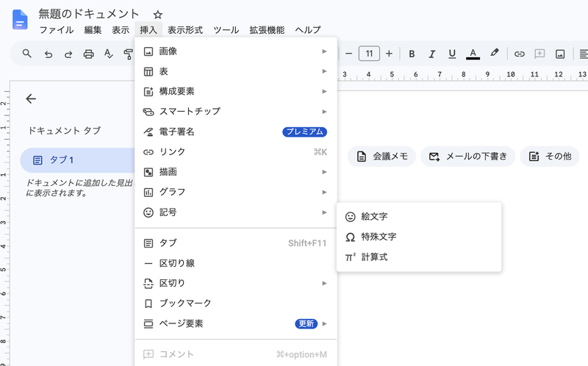This screenshot has height=366, width=588.
Task: Expand the スマートチップ submenu
Action: point(236,112)
